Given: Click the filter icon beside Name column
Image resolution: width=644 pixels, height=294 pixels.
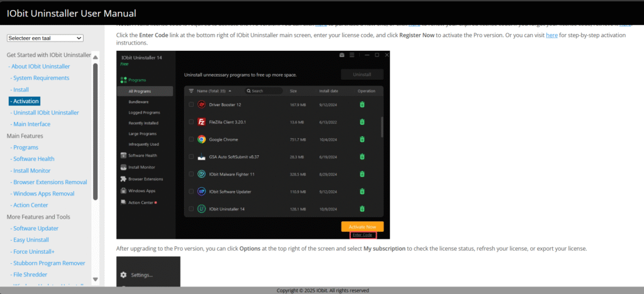Looking at the screenshot, I should tap(191, 90).
